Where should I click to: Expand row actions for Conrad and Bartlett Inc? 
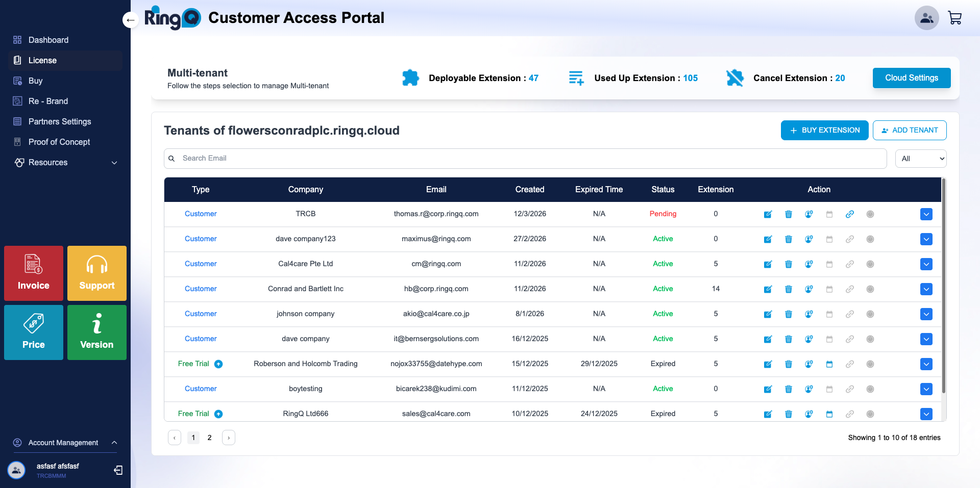[926, 289]
